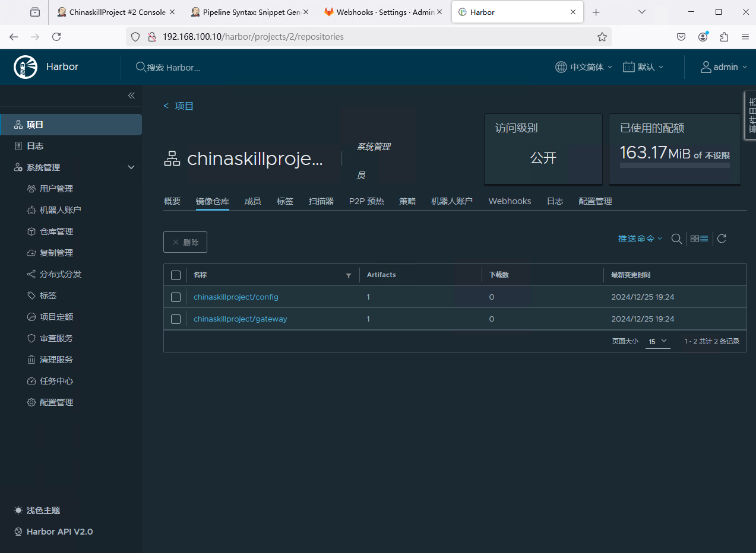The image size is (756, 553).
Task: Switch to the 扫描器 tab
Action: click(x=321, y=202)
